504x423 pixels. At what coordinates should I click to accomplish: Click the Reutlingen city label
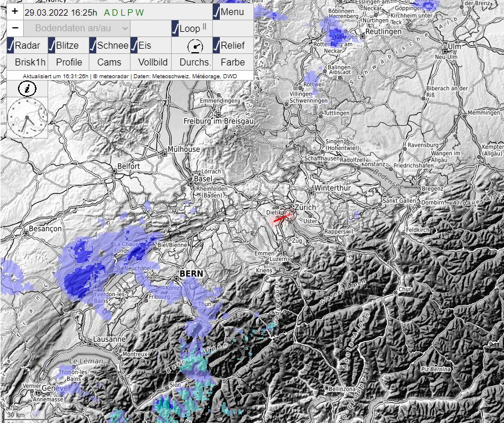tap(384, 32)
